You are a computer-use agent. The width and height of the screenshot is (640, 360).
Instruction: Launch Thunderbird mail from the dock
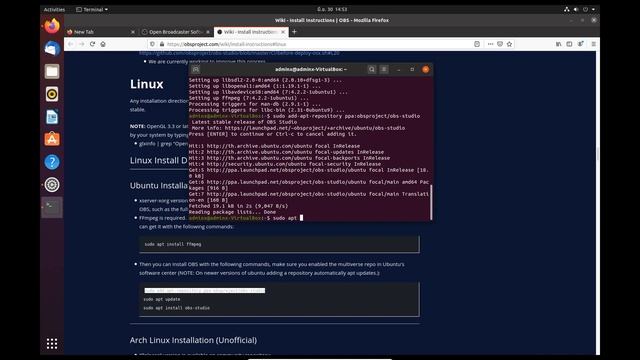tap(52, 49)
